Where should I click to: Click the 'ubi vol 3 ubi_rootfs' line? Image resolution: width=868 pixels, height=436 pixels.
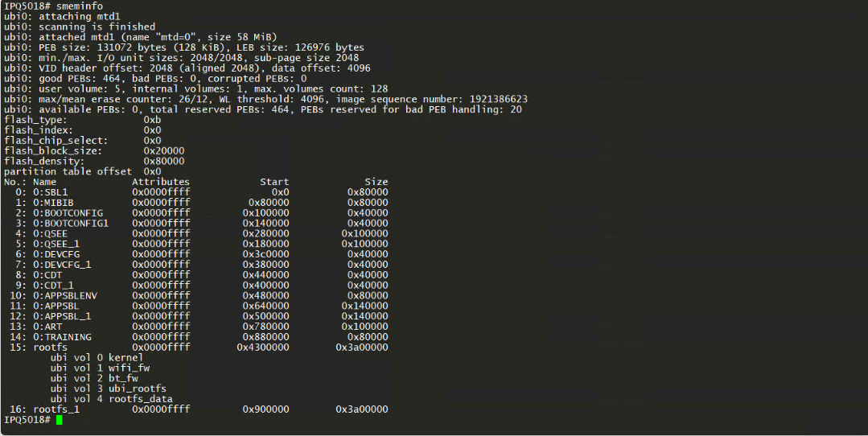(108, 389)
